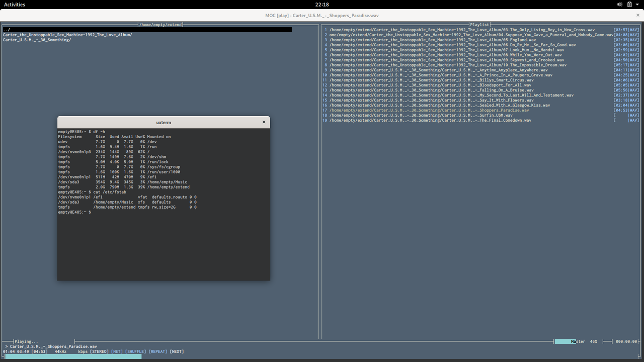Select playlist track 10.The_Impossible_Dream.wav

(x=448, y=65)
